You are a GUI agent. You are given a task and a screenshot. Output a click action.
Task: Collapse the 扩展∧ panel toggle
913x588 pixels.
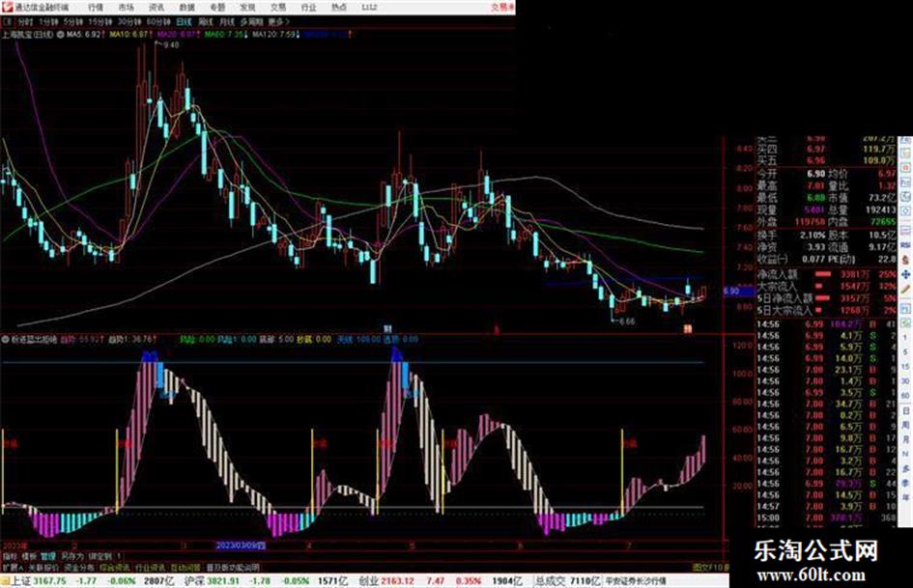click(13, 568)
